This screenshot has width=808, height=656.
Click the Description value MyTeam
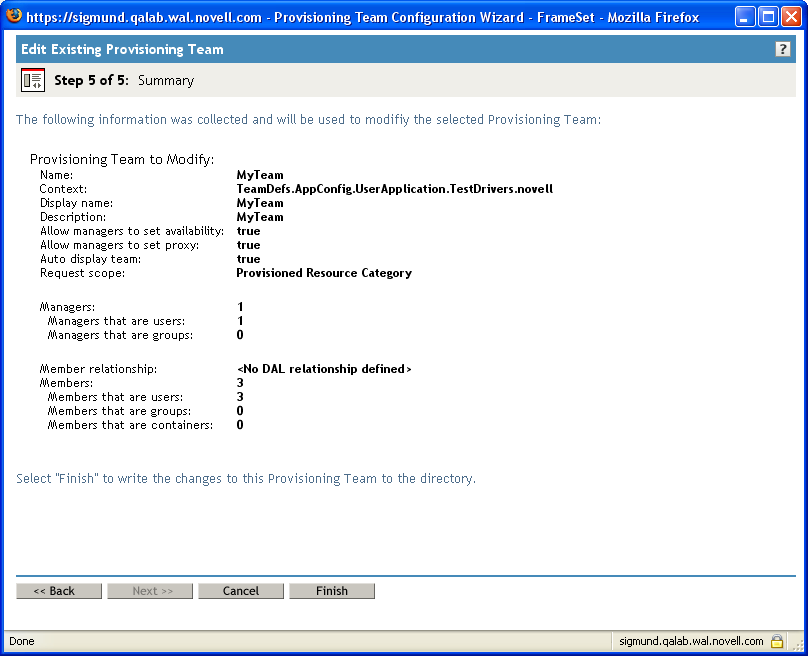click(x=260, y=217)
